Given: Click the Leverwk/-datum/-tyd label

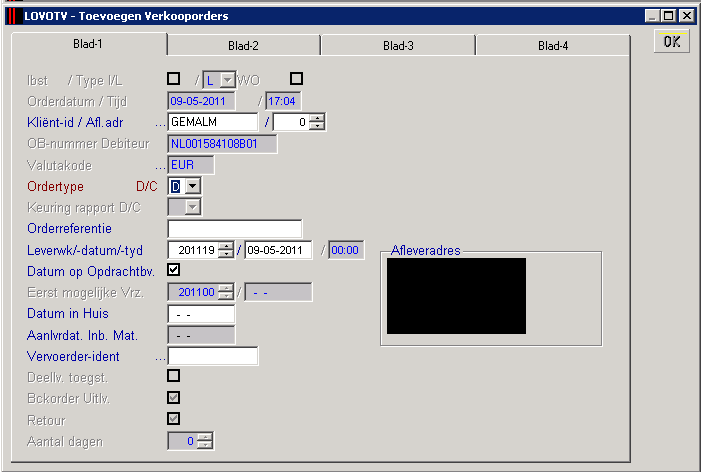Looking at the screenshot, I should (85, 250).
